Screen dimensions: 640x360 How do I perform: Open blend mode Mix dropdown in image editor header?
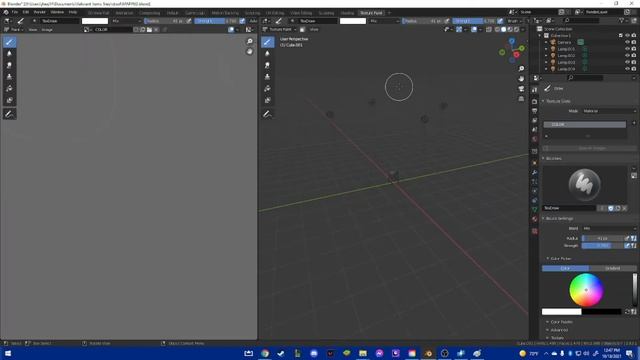click(x=126, y=21)
